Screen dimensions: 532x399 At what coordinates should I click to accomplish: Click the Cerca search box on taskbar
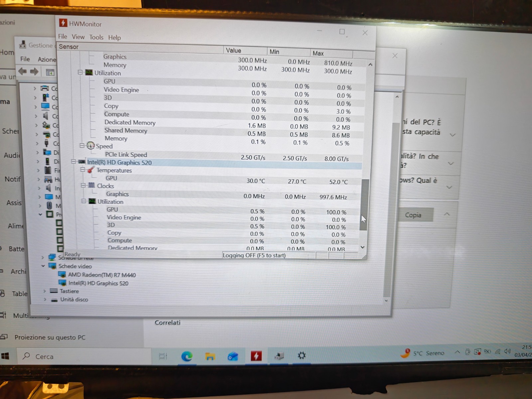[84, 356]
